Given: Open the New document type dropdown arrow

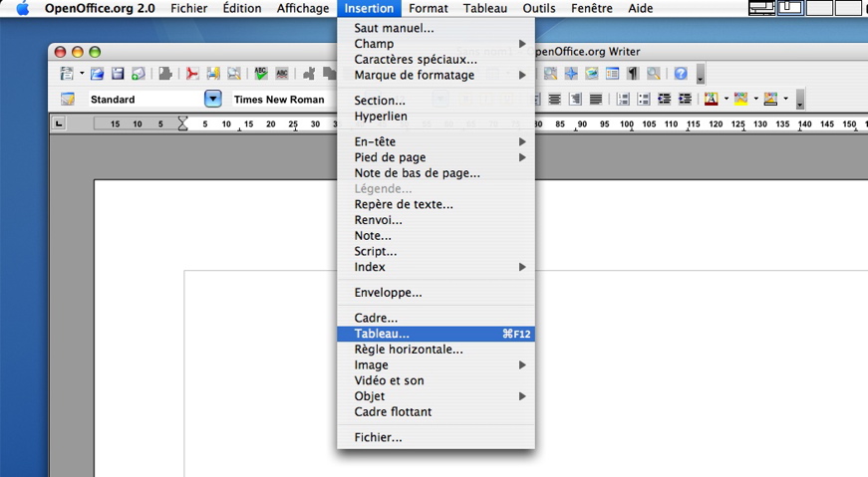Looking at the screenshot, I should point(82,73).
